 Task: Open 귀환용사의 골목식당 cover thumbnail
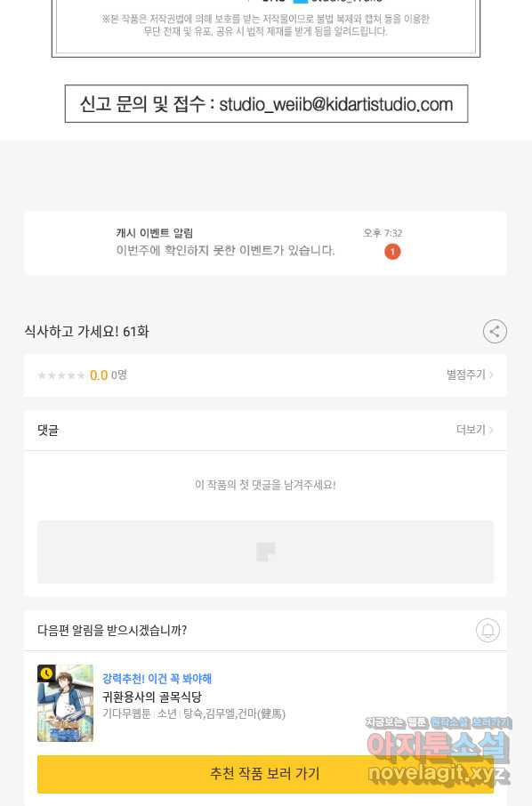(x=65, y=703)
